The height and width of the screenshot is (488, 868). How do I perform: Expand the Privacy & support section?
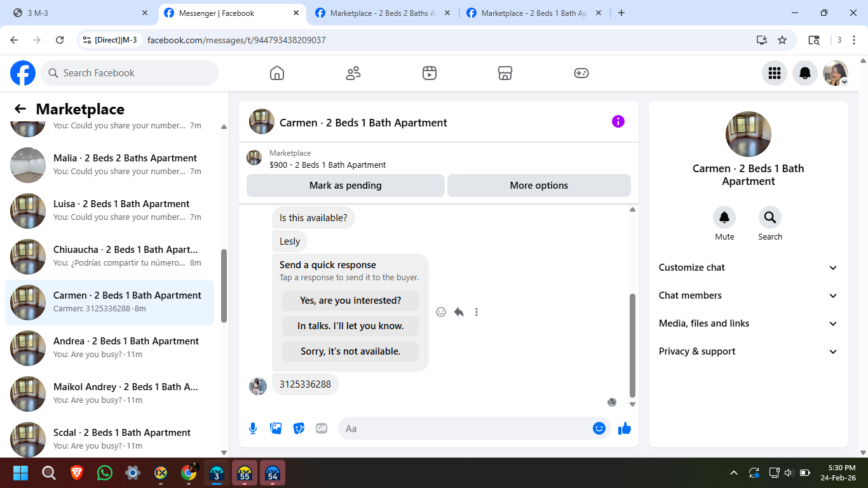pyautogui.click(x=749, y=351)
